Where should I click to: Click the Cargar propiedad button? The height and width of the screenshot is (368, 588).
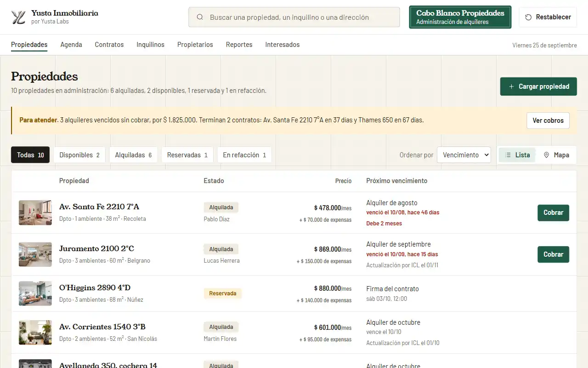(538, 86)
